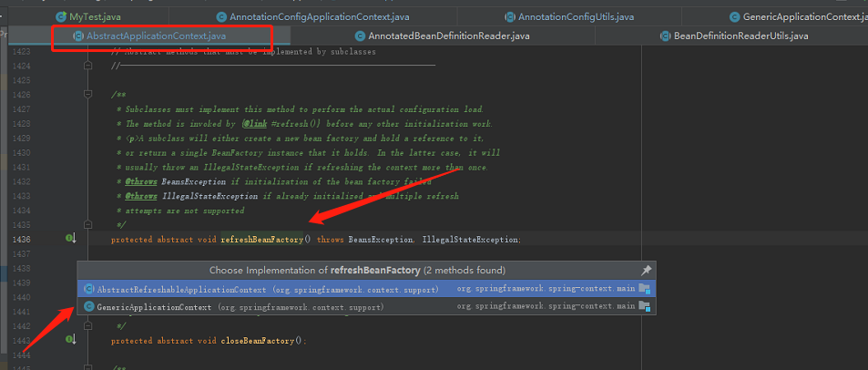The width and height of the screenshot is (868, 370).
Task: Click 'org.springframework.spring-context.main' in the highlighted row
Action: click(546, 289)
